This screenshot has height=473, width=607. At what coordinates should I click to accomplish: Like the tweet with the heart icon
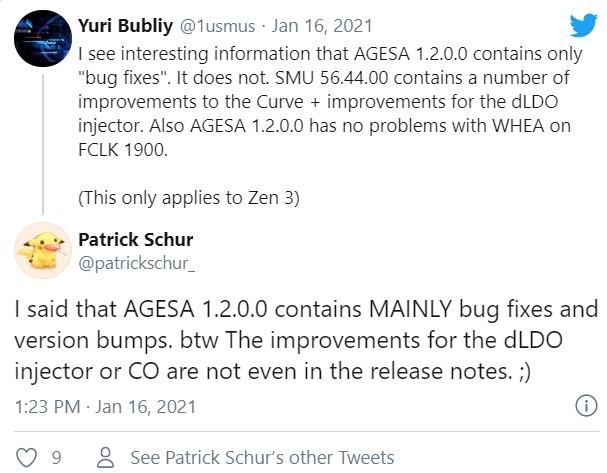[28, 457]
